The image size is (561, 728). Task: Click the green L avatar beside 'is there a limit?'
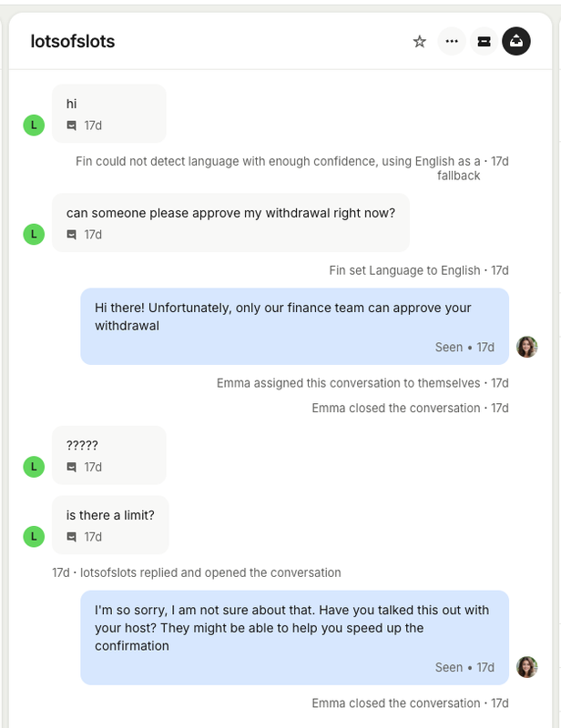[34, 537]
